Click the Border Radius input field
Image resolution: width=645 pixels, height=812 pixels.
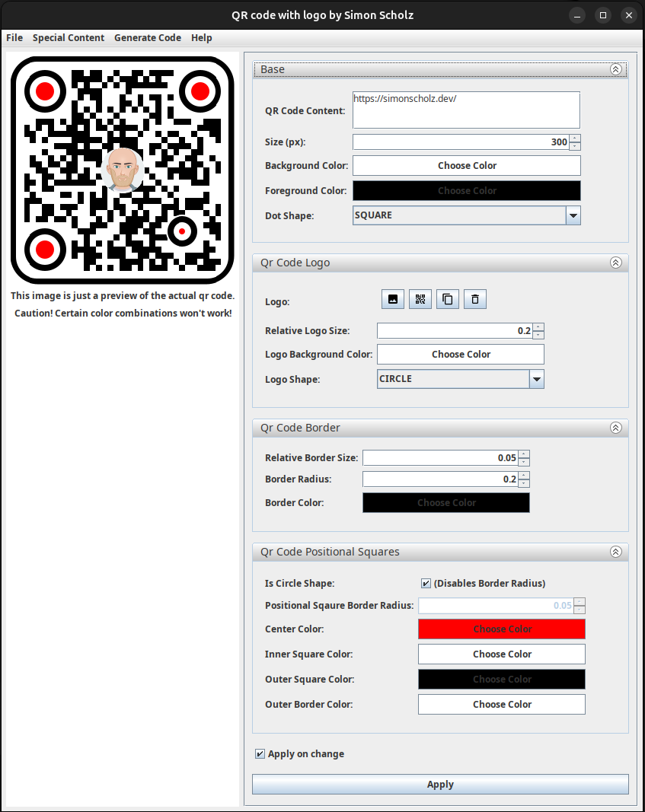pos(440,479)
